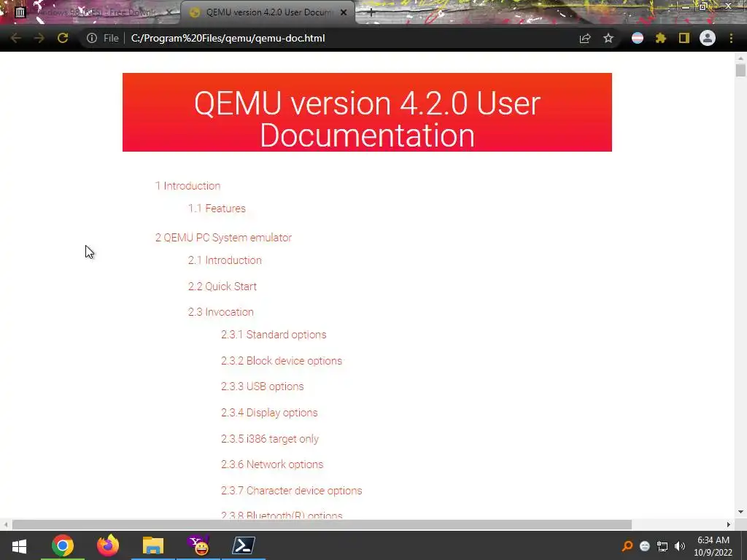The width and height of the screenshot is (747, 560).
Task: View site info icon next to File
Action: pyautogui.click(x=92, y=38)
